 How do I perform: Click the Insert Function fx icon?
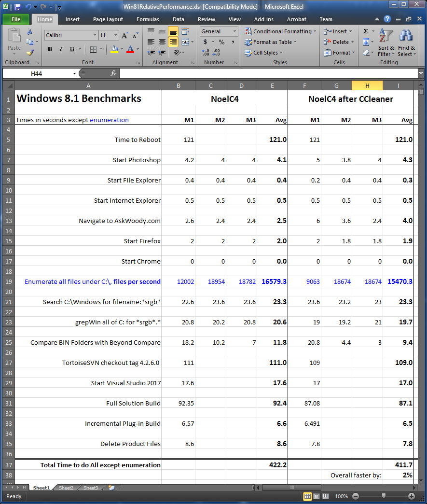tap(113, 73)
